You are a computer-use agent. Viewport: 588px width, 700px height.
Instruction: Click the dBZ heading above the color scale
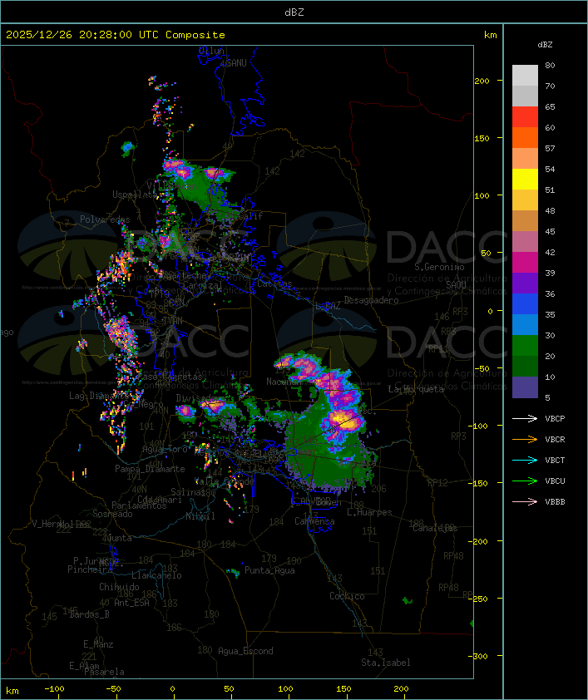coord(545,45)
